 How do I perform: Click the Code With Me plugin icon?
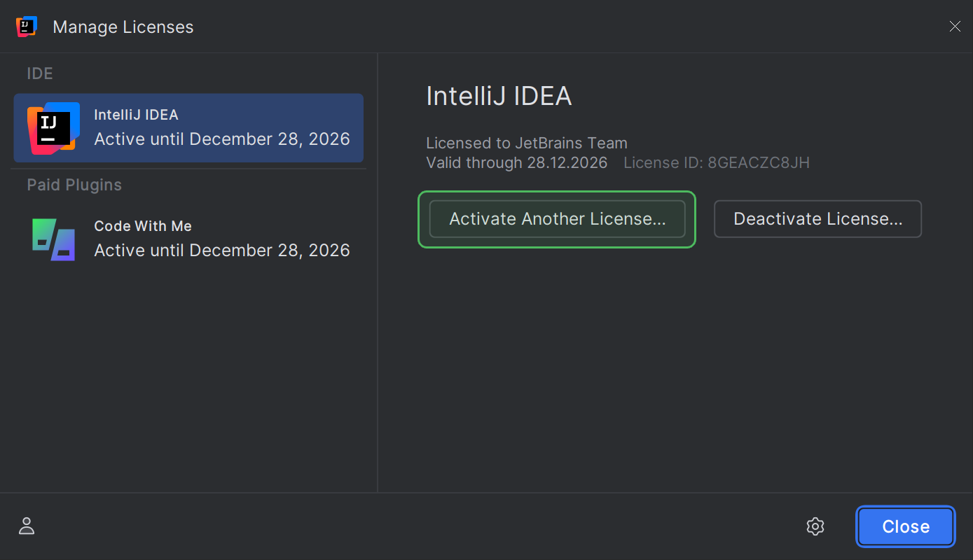[x=53, y=239]
